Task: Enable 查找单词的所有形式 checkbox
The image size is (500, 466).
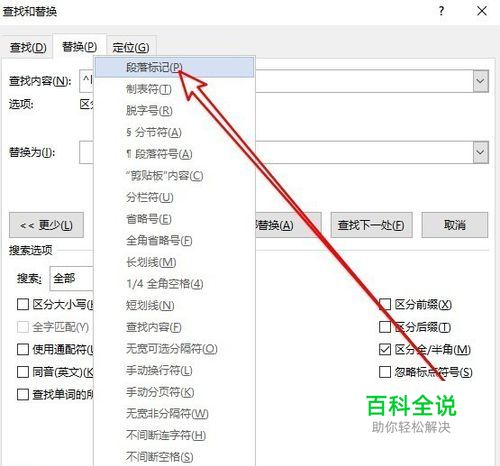Action: tap(23, 394)
